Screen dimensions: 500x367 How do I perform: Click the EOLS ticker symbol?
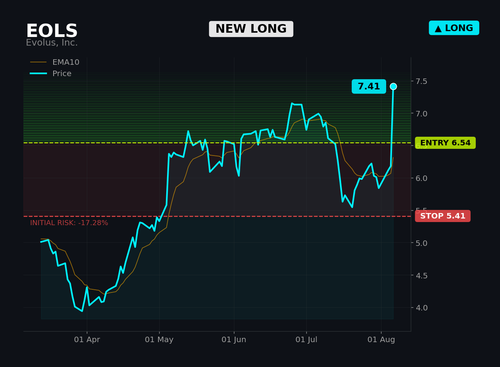coord(52,31)
